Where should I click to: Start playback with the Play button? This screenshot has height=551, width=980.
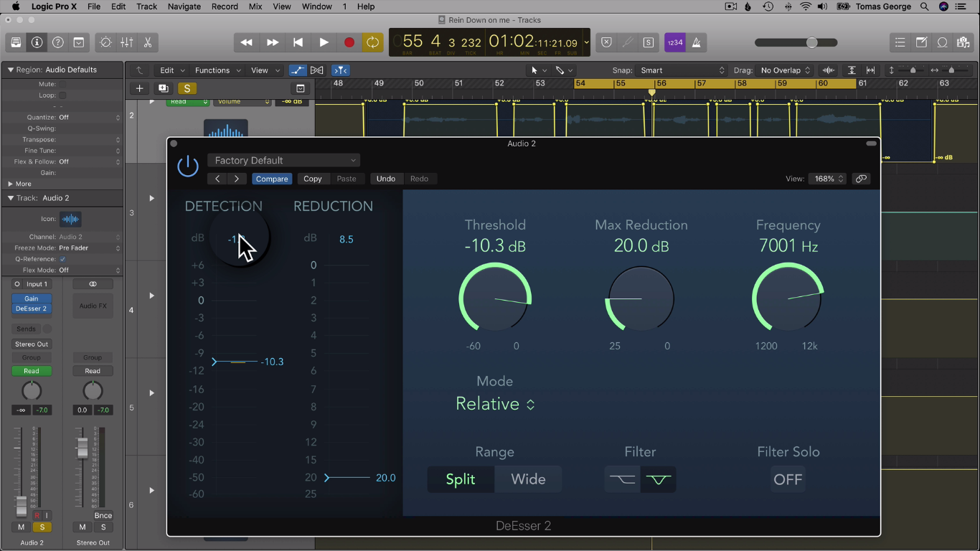coord(324,42)
